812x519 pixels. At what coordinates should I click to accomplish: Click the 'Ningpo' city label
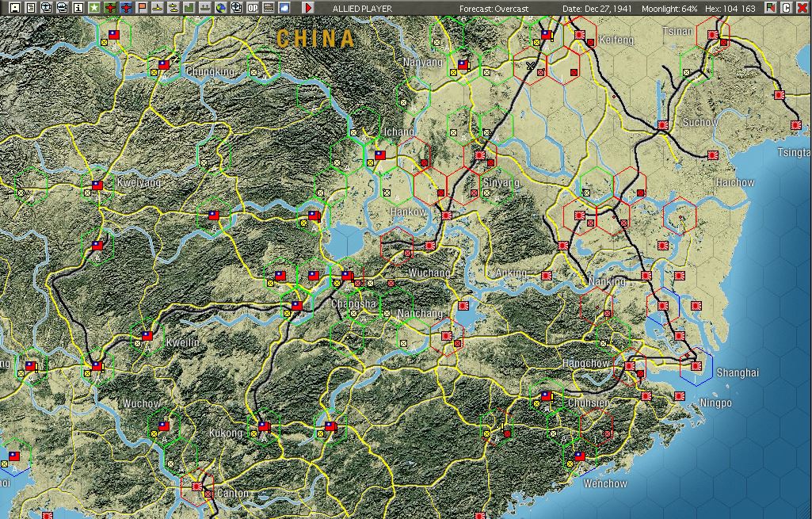tap(715, 403)
